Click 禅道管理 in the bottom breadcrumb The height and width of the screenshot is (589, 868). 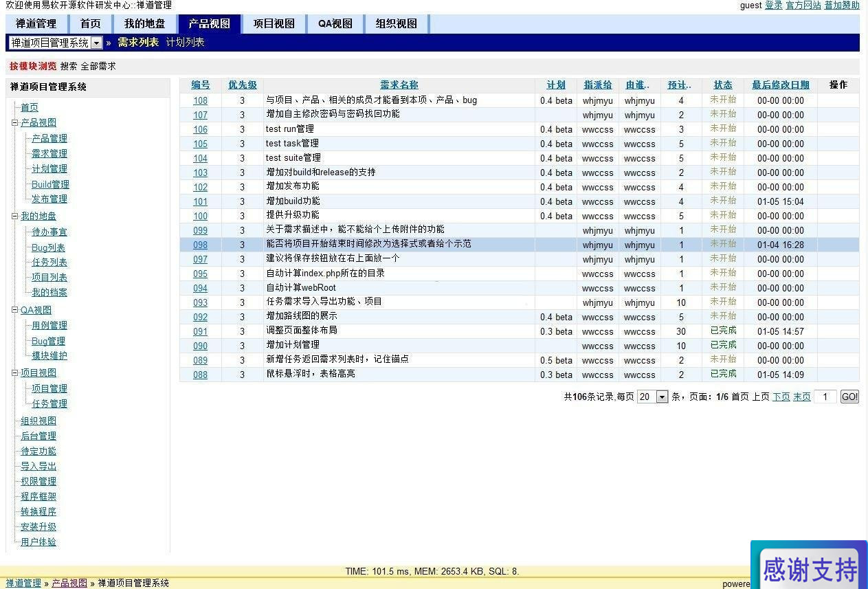point(24,583)
